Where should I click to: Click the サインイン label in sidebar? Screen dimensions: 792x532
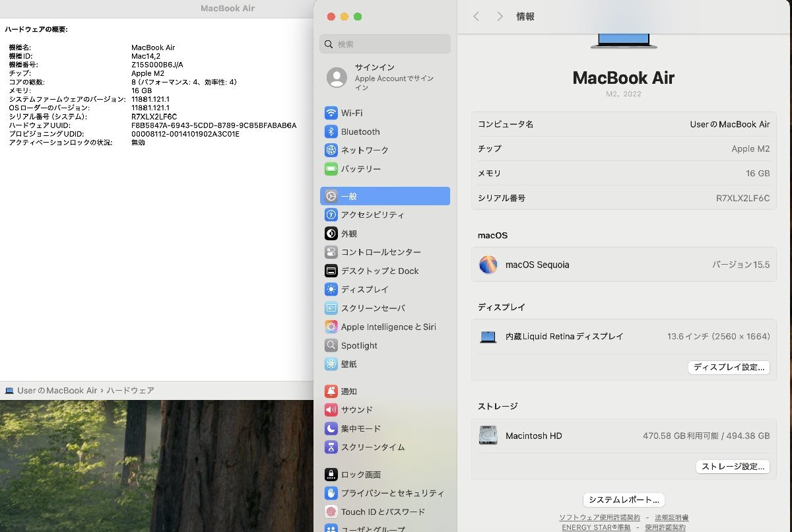(375, 67)
